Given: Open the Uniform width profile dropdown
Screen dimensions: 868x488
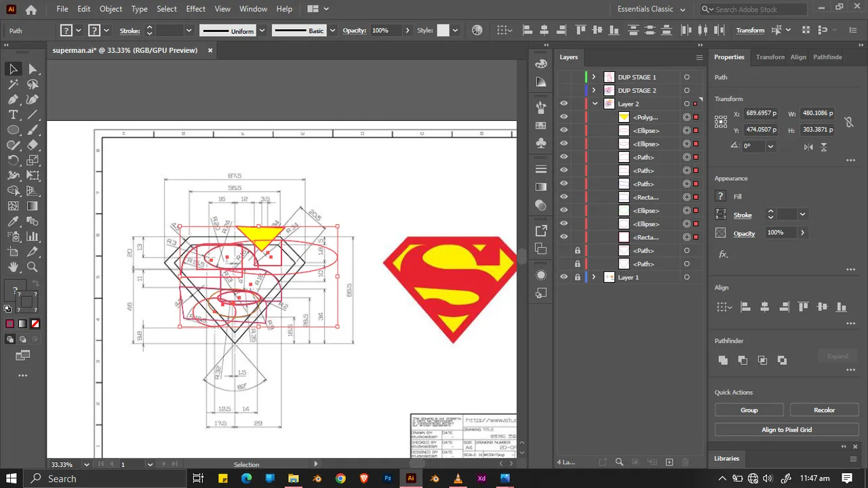Looking at the screenshot, I should coord(262,30).
